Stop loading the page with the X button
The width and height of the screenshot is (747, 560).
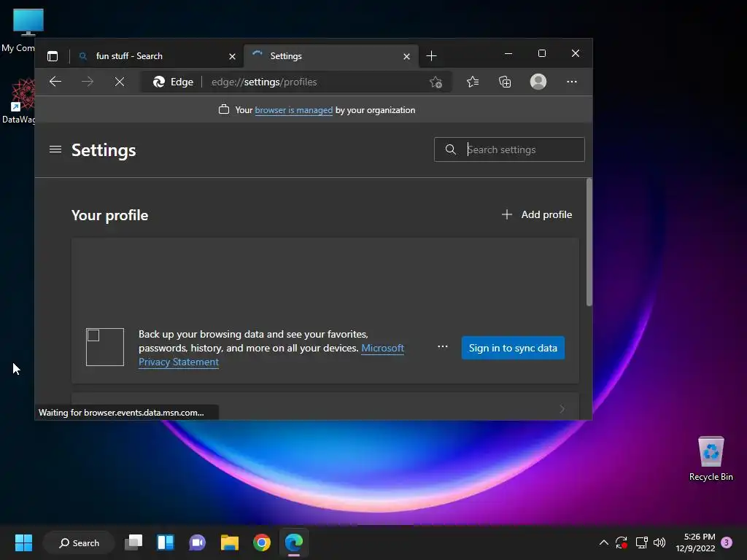click(x=120, y=82)
